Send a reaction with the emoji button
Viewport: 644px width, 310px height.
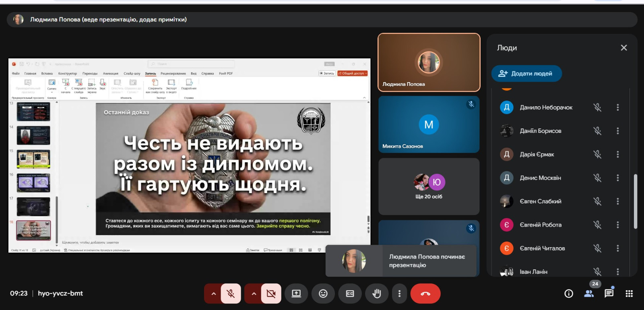323,293
